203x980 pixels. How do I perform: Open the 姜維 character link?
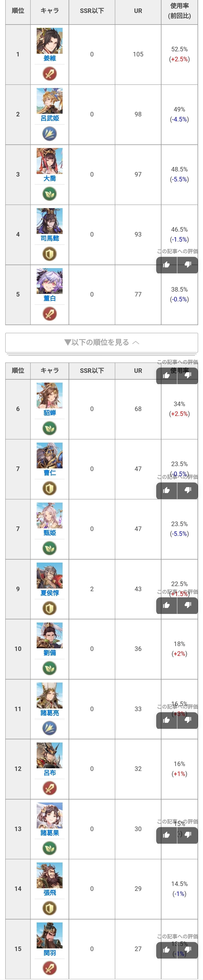tap(49, 58)
